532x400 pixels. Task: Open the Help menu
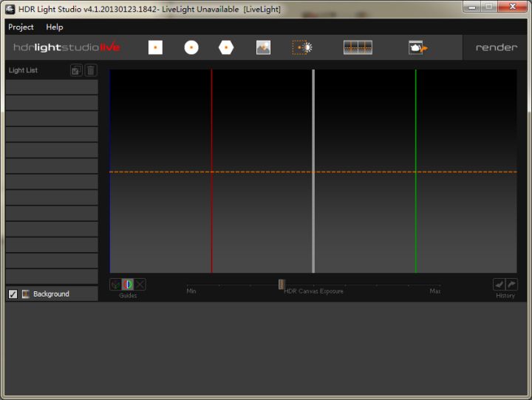click(x=54, y=27)
